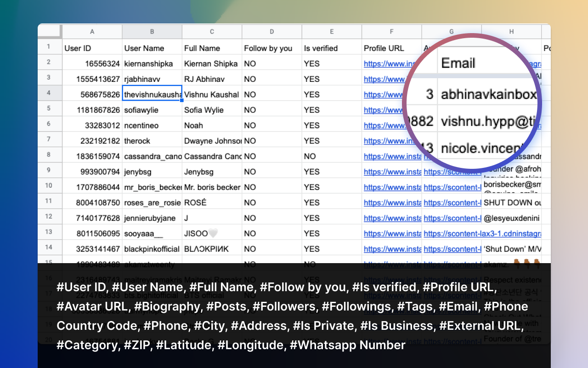Click the selected cell thevishnukausha
The image size is (588, 368).
pyautogui.click(x=152, y=94)
